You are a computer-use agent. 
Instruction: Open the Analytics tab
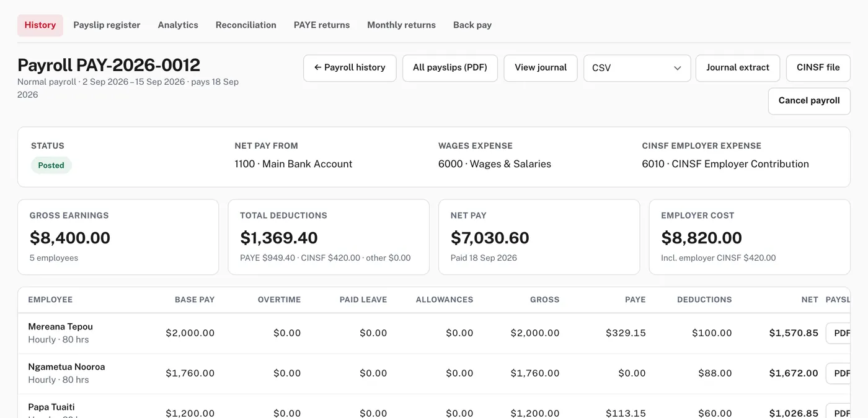click(178, 25)
